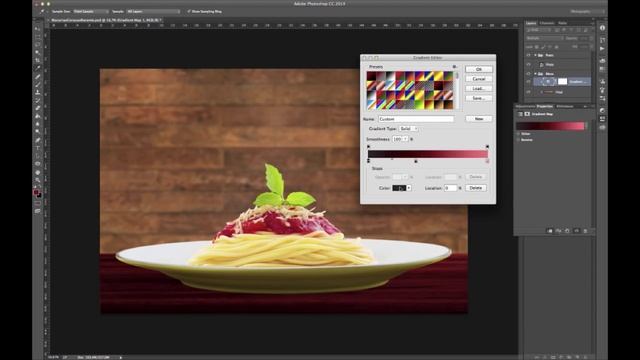Select the middle color stop under gradient bar
Viewport: 640px width, 360px height.
pos(416,162)
